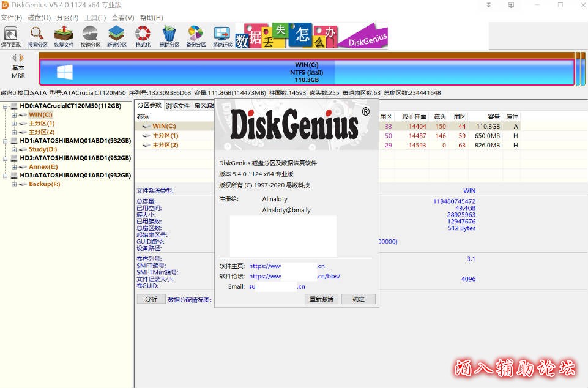Click the 保存更改 (Save Changes) toolbar icon
This screenshot has height=388, width=588.
pos(11,36)
